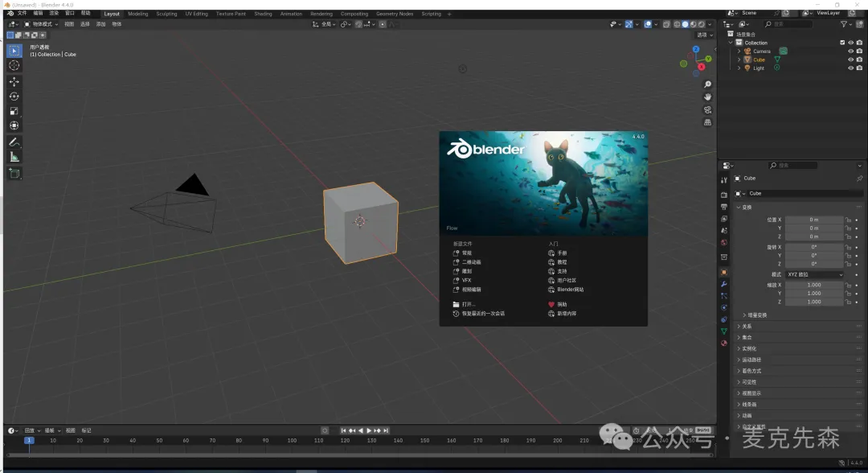Screen dimensions: 868x473
Task: Open the Render properties tab icon
Action: point(724,195)
